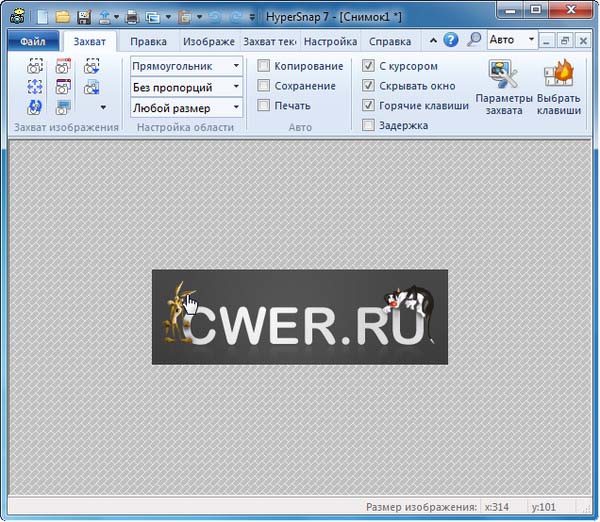The image size is (600, 522).
Task: Click the blue Help question mark icon
Action: pos(451,41)
